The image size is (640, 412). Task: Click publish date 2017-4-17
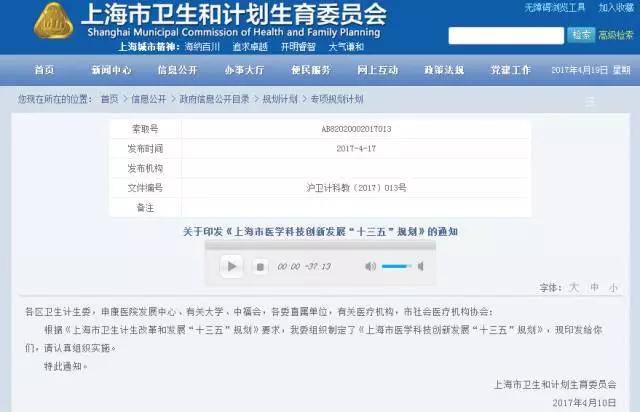pos(356,149)
